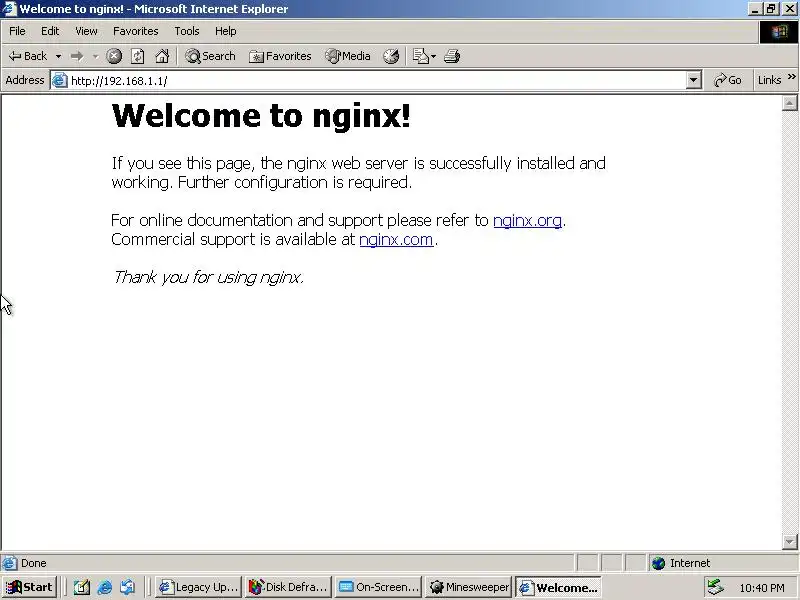Launch Outlook Express from quick launch
This screenshot has width=800, height=600.
(128, 588)
